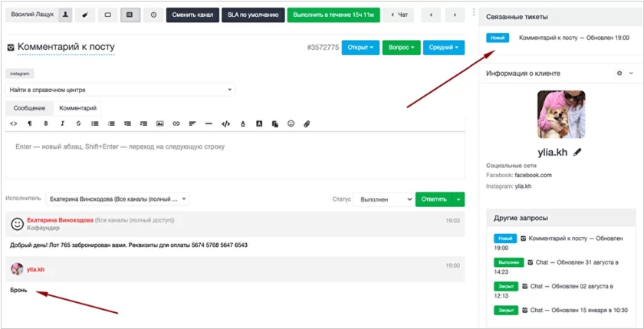The image size is (644, 329).
Task: Click into the reply text area
Action: pyautogui.click(x=235, y=155)
